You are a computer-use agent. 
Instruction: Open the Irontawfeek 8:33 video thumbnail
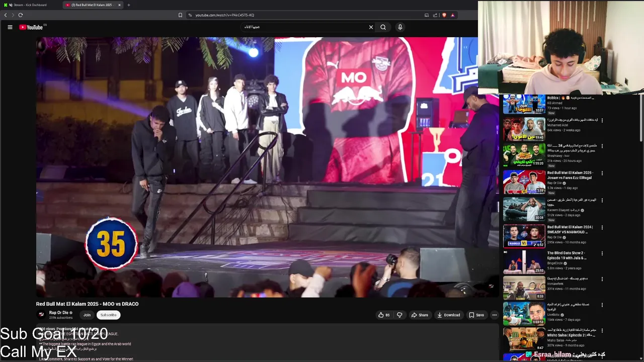click(524, 287)
